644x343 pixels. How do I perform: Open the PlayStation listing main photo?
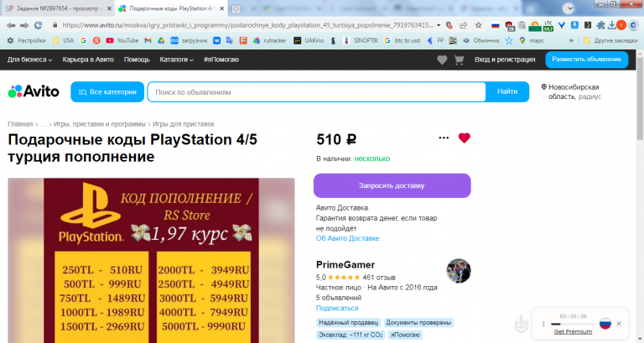[151, 261]
